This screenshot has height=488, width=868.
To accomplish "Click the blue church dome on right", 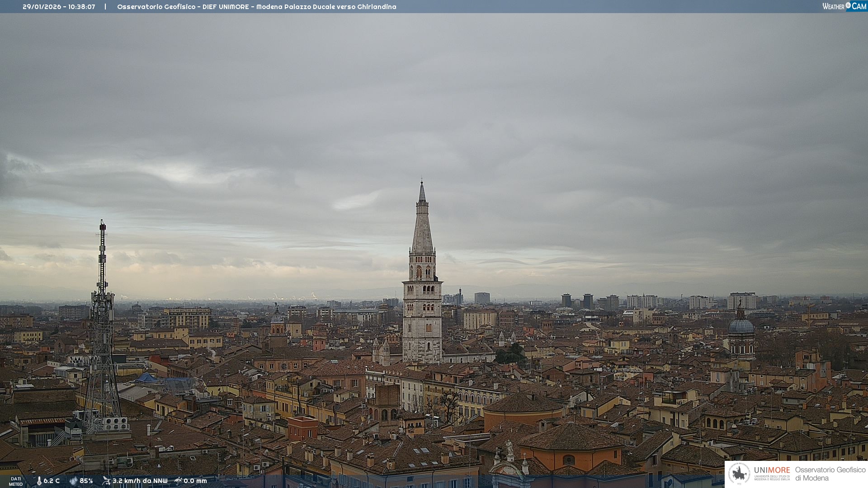I will (x=741, y=326).
